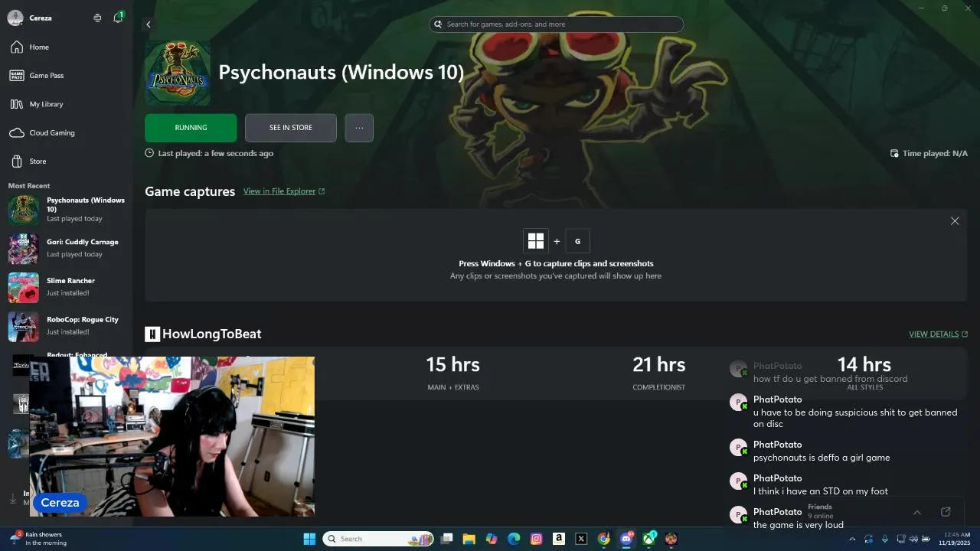Image resolution: width=980 pixels, height=551 pixels.
Task: Select Psychonauts in Most Recent list
Action: point(67,210)
